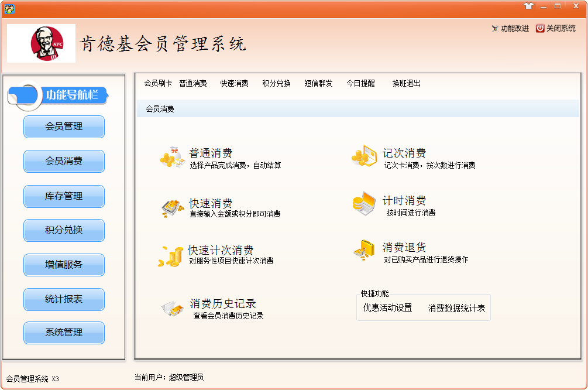Click description 按时间进行消费
This screenshot has width=588, height=390.
click(411, 213)
